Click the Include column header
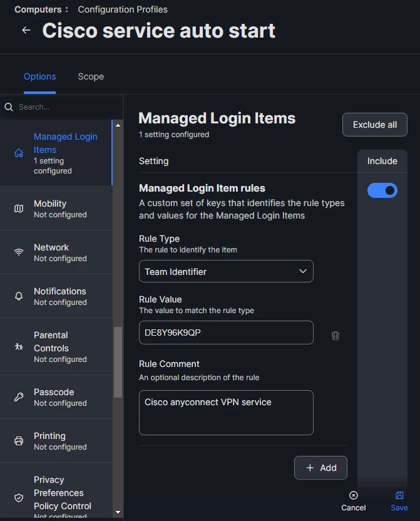The width and height of the screenshot is (420, 521). pos(382,161)
